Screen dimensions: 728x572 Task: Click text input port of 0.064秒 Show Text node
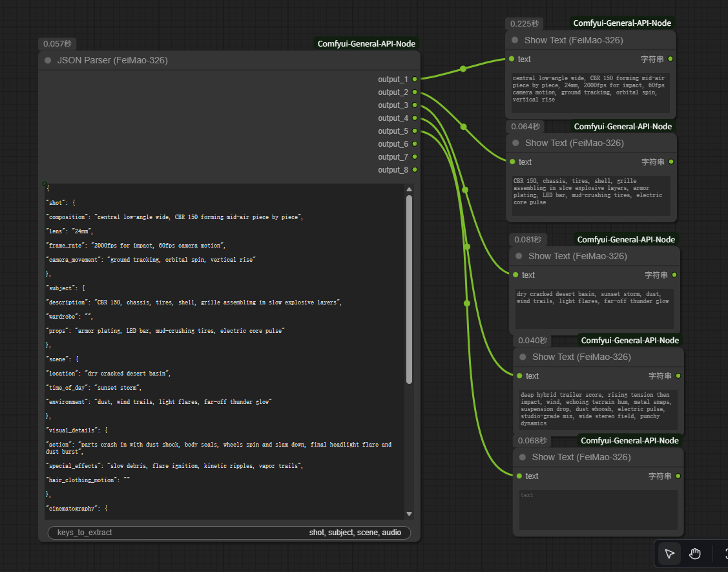tap(513, 162)
